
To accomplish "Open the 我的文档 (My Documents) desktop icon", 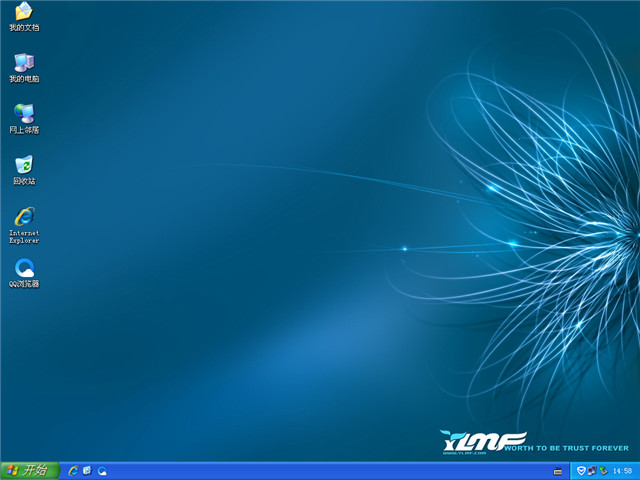I will click(x=24, y=12).
